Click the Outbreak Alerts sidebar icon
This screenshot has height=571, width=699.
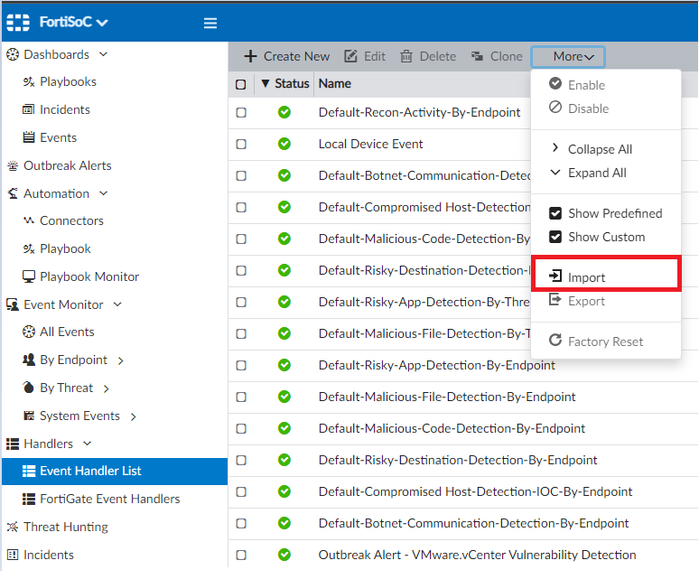point(12,166)
